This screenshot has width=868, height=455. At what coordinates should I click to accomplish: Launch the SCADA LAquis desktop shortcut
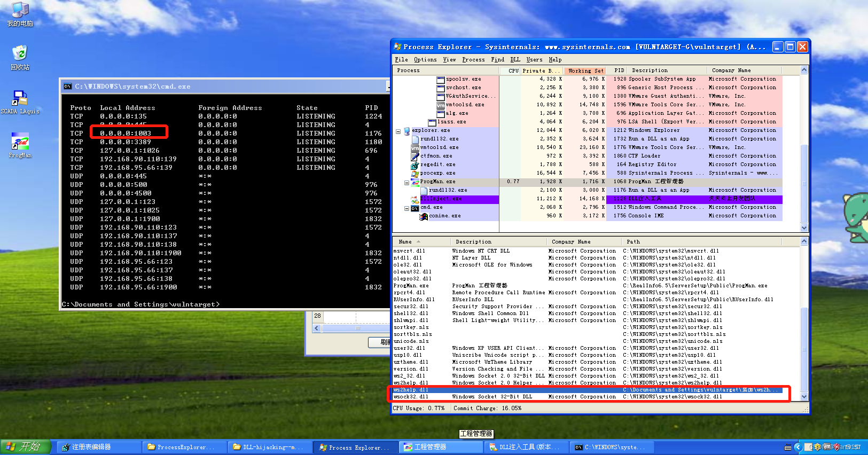click(x=20, y=103)
